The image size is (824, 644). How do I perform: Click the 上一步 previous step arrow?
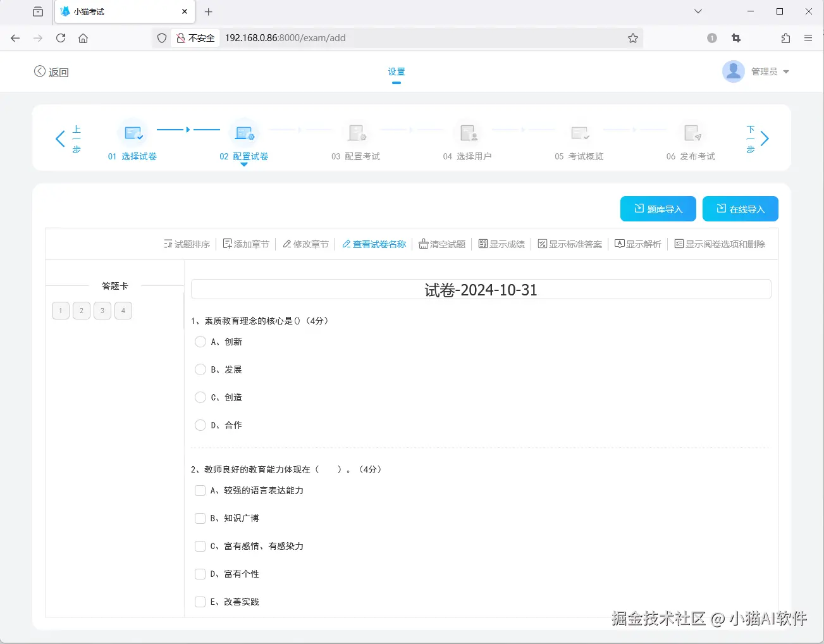coord(60,139)
